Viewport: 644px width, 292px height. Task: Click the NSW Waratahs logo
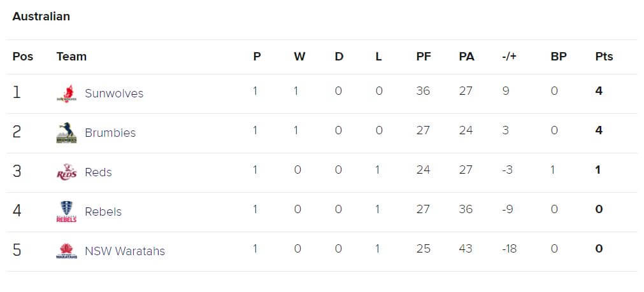click(x=66, y=251)
